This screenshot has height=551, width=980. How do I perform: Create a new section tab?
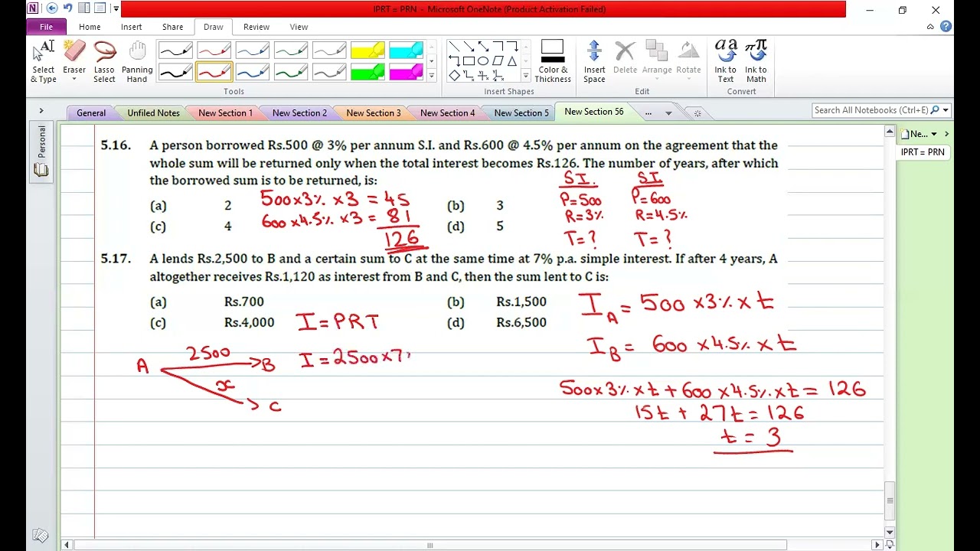coord(697,113)
